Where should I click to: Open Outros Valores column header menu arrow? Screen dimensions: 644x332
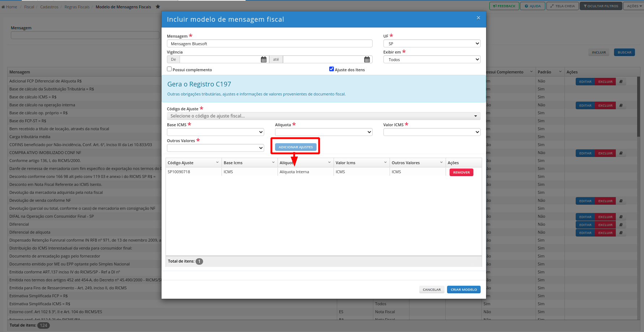click(x=441, y=162)
